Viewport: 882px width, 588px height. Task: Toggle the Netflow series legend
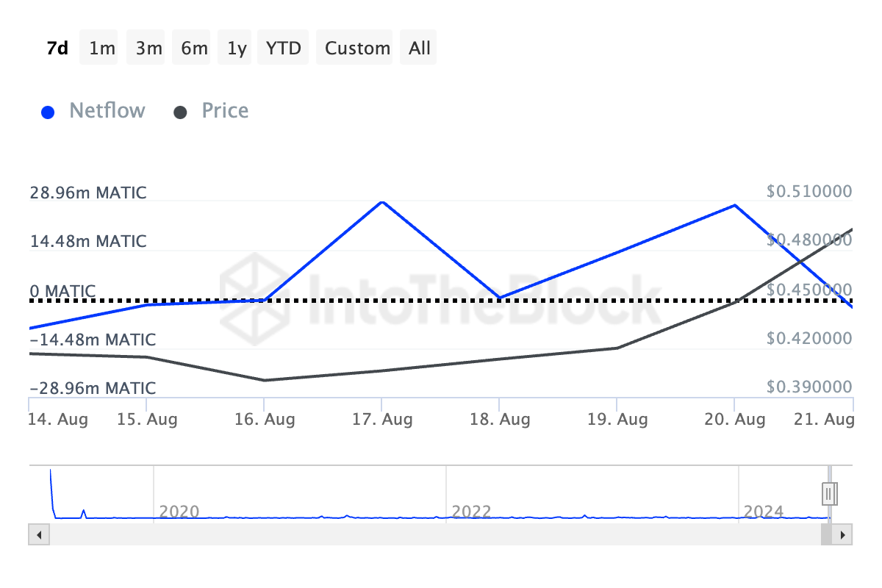tap(107, 111)
